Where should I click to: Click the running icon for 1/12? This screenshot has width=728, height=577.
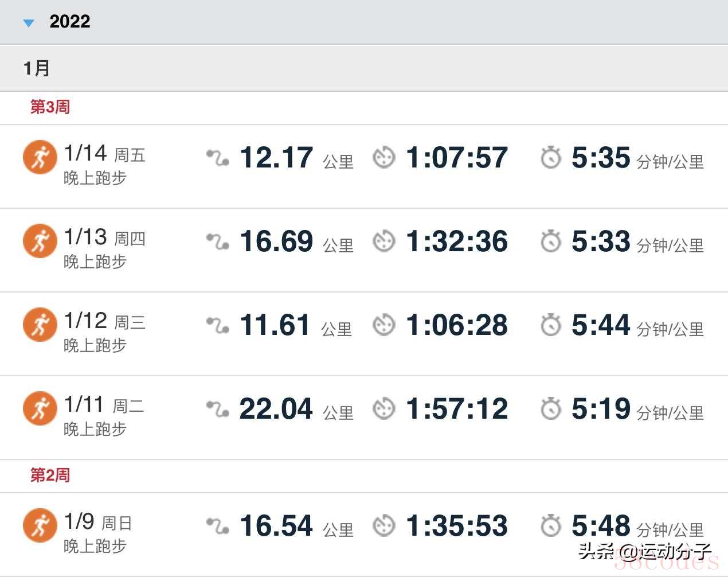40,325
